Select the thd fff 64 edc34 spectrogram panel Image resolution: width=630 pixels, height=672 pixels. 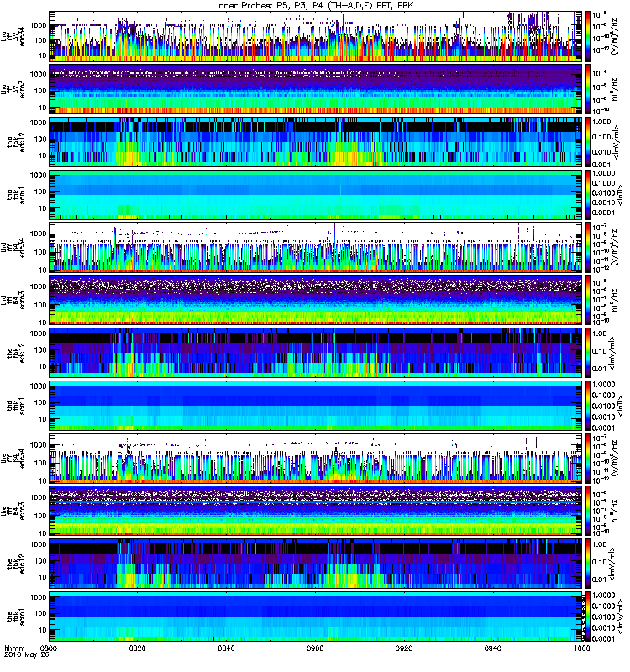tap(316, 247)
